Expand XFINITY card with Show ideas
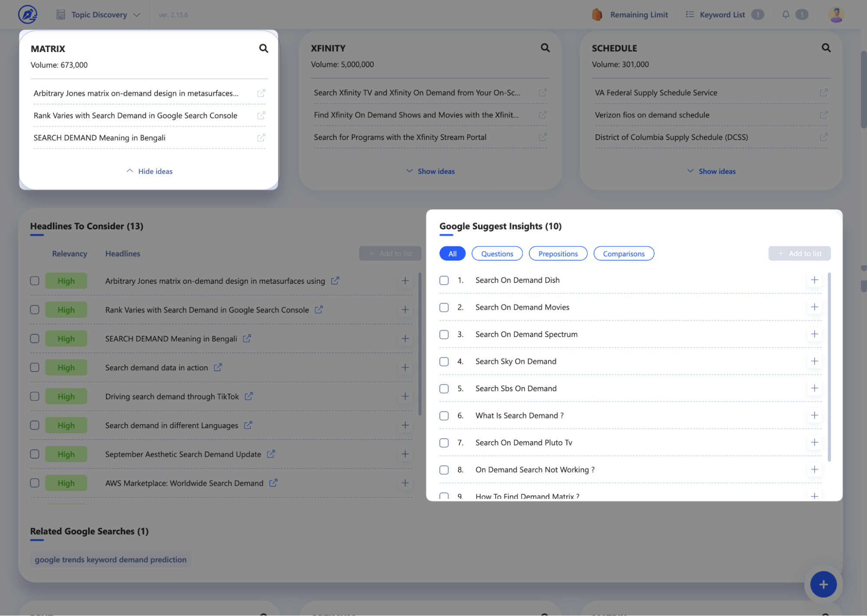867x616 pixels. pos(430,171)
